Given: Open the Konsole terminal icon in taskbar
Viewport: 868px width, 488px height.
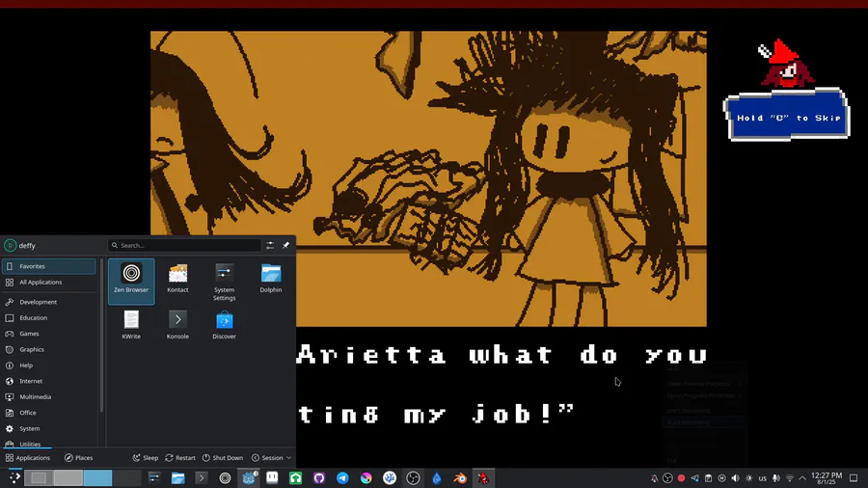Looking at the screenshot, I should click(202, 478).
